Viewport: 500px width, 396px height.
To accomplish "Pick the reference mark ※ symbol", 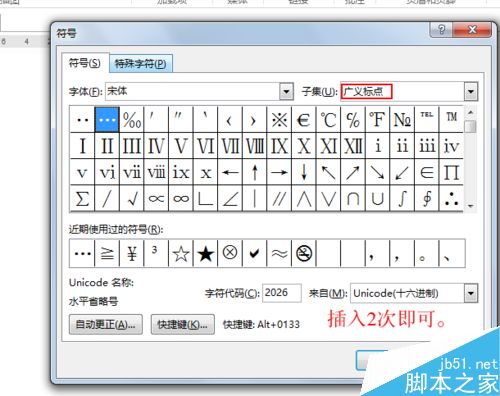I will point(279,119).
